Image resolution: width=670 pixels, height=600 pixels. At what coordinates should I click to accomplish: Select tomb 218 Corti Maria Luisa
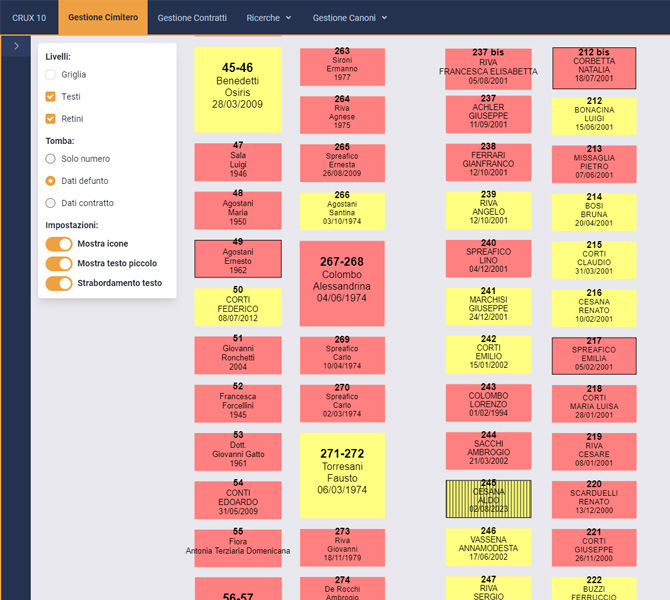click(x=594, y=404)
